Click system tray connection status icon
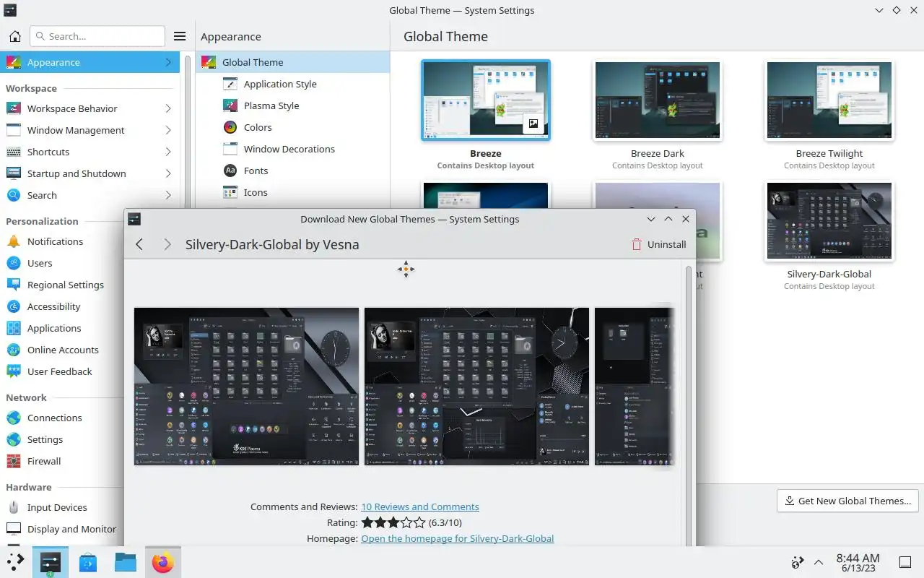The image size is (924, 578). [x=798, y=562]
